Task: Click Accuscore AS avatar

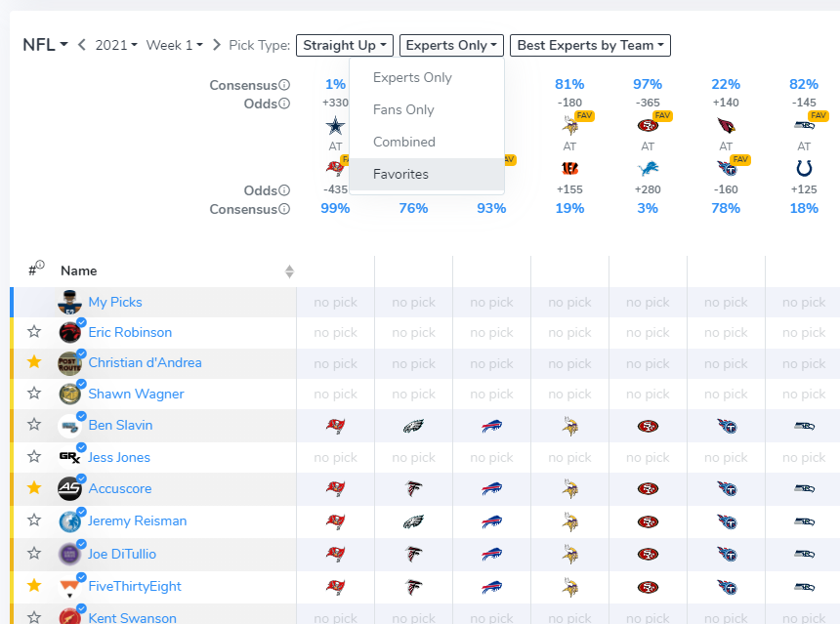Action: 69,488
